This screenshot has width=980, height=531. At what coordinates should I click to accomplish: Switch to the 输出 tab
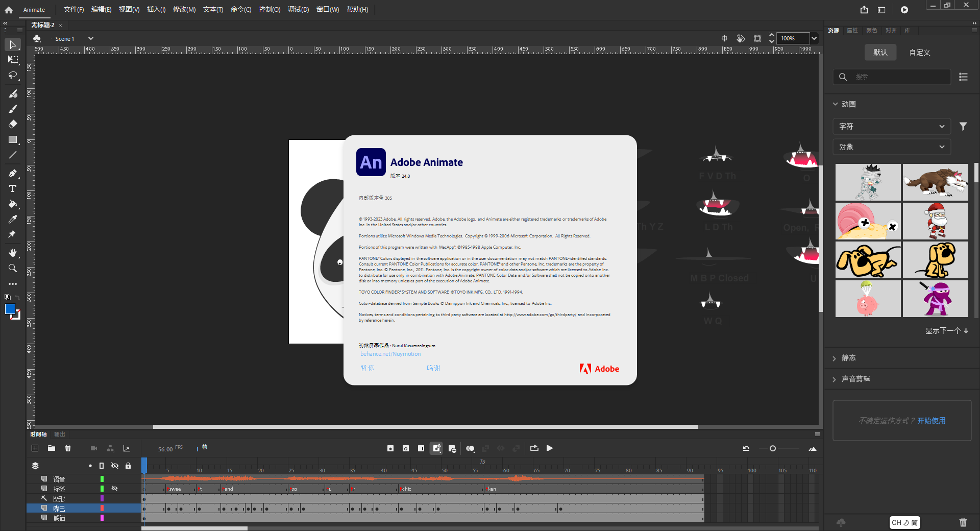tap(60, 435)
